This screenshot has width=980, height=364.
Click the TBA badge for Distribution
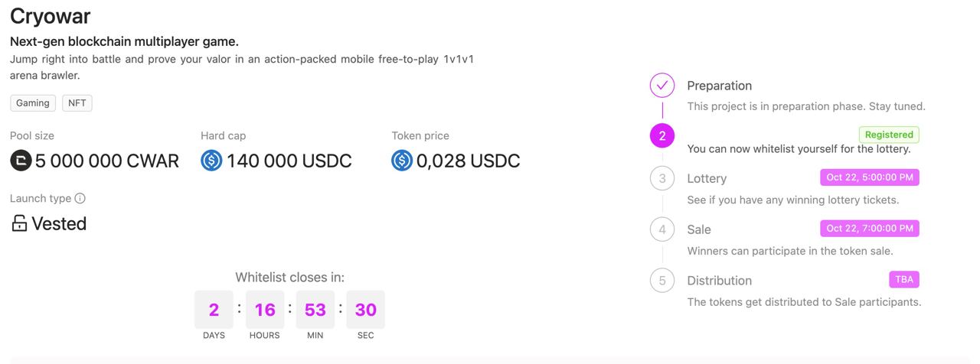click(x=904, y=279)
